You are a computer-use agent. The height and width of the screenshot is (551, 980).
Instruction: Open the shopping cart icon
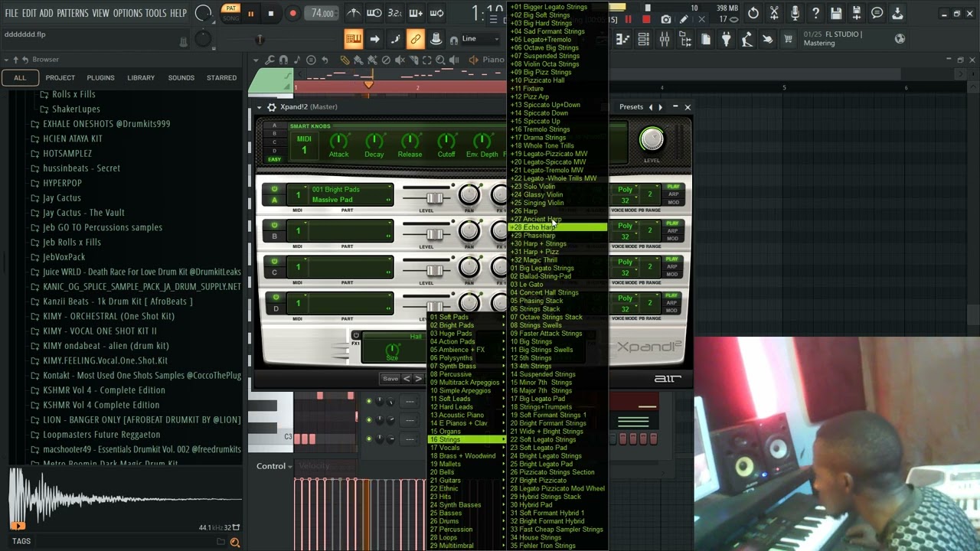coord(788,39)
